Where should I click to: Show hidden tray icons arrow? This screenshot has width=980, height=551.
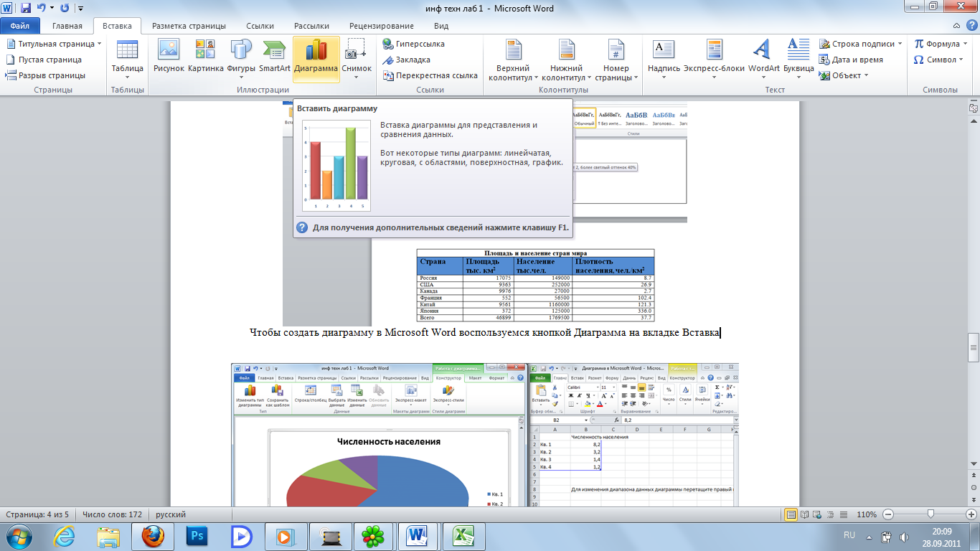click(867, 536)
